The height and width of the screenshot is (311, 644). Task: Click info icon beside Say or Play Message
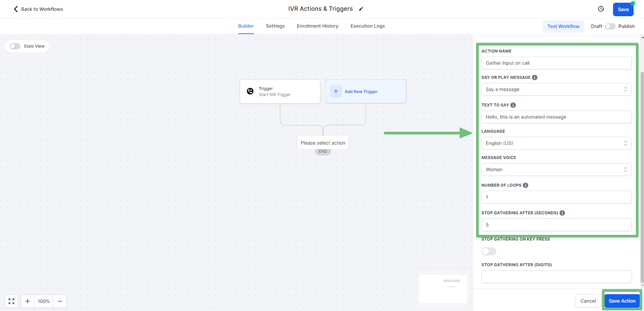pyautogui.click(x=535, y=77)
